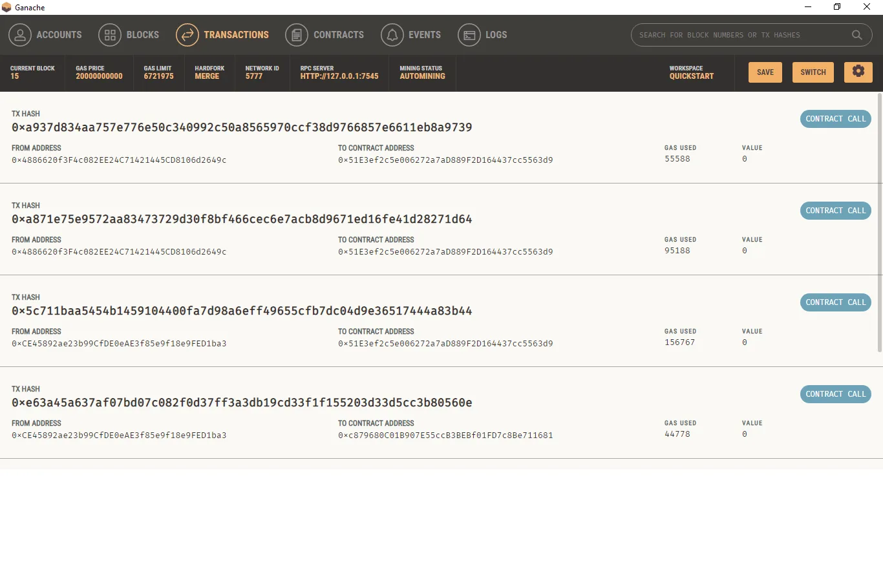883x588 pixels.
Task: Click to-contract address in transaction 0x5c711baa
Action: (445, 344)
